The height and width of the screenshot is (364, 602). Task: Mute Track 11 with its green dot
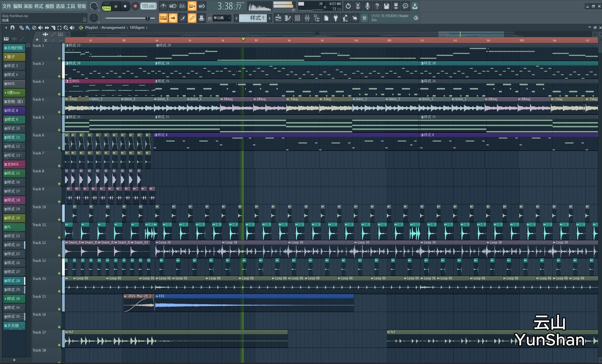(59, 238)
